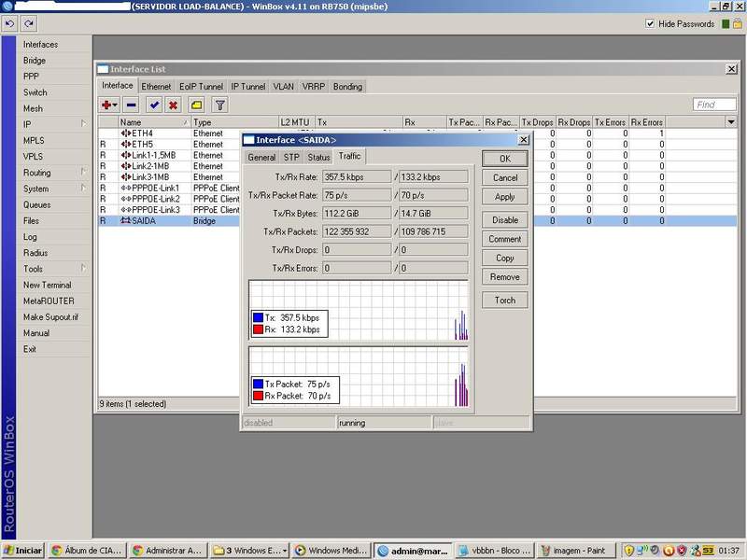Open the Ethernet tab in Interface List

[x=156, y=87]
